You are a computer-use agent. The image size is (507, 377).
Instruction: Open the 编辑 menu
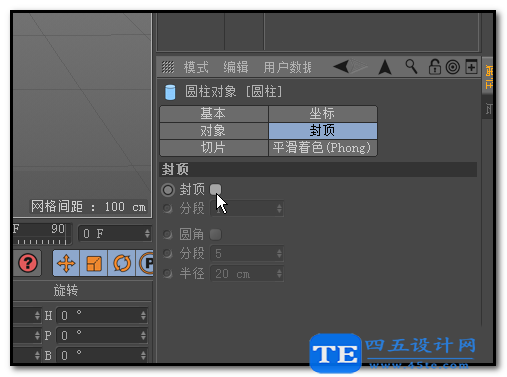click(236, 67)
